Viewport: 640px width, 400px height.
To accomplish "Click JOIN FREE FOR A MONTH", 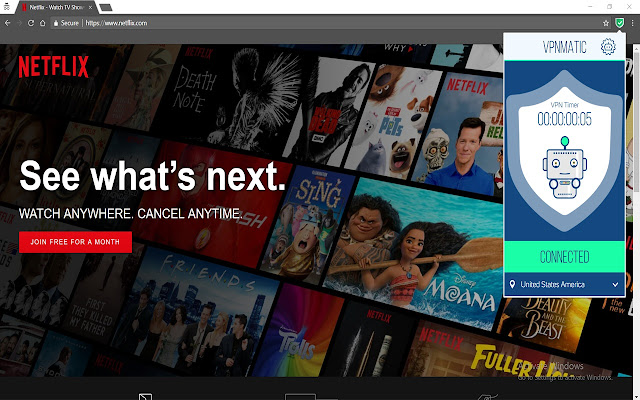I will [x=76, y=242].
